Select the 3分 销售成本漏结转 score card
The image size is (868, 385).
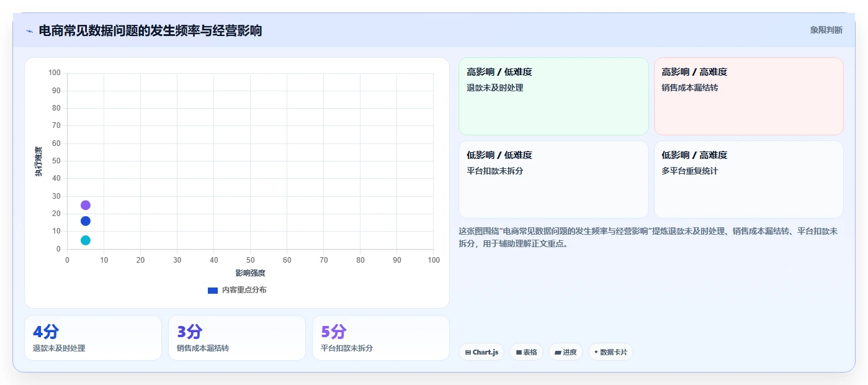click(x=237, y=338)
